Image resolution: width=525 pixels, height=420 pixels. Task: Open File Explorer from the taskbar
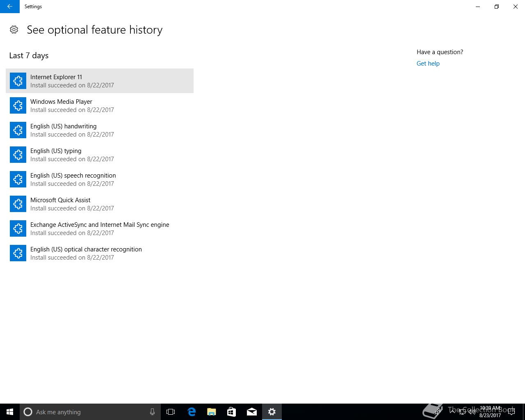pyautogui.click(x=212, y=412)
